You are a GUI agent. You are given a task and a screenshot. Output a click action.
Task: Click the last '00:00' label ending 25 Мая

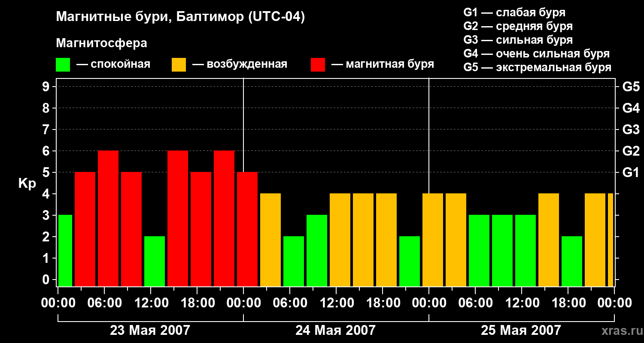(614, 303)
